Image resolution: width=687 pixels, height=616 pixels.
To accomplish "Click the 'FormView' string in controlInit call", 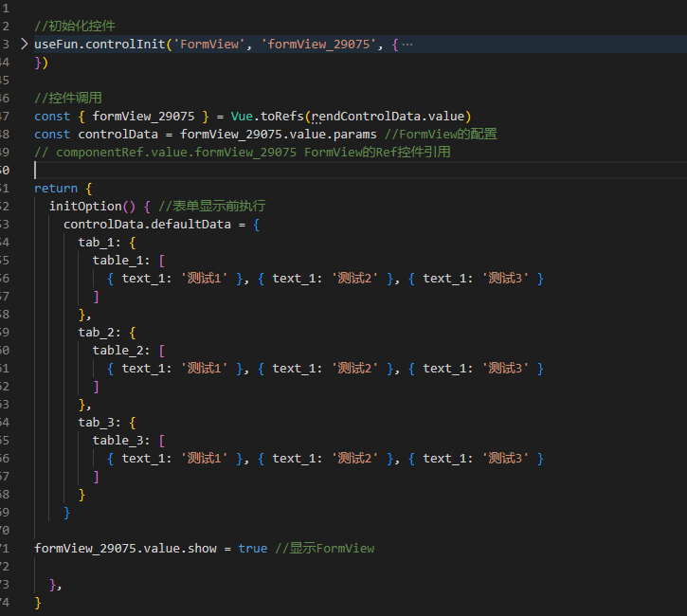I will tap(203, 44).
